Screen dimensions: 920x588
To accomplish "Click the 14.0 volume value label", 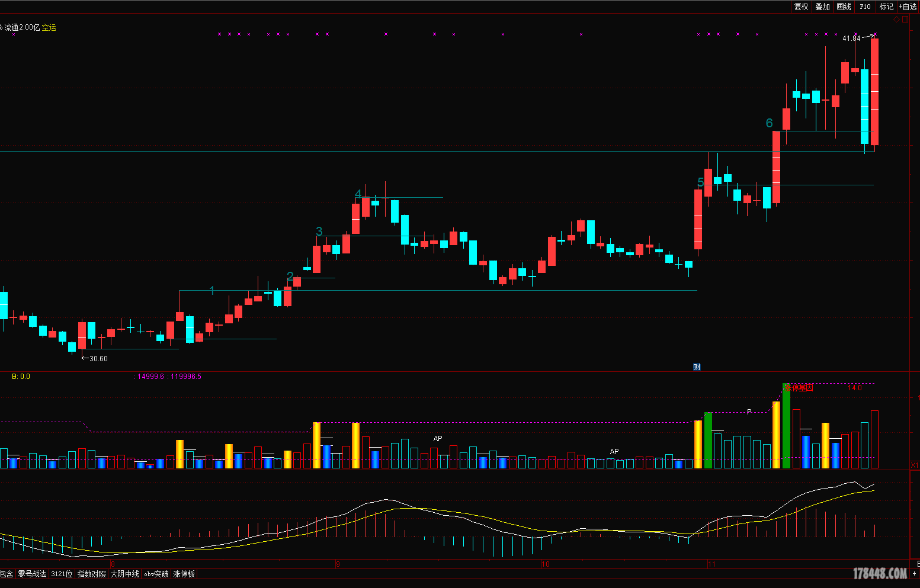I will [x=854, y=388].
